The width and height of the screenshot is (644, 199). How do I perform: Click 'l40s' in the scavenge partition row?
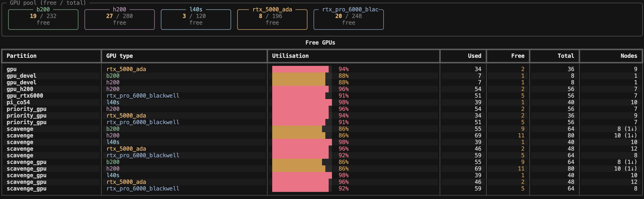point(113,142)
